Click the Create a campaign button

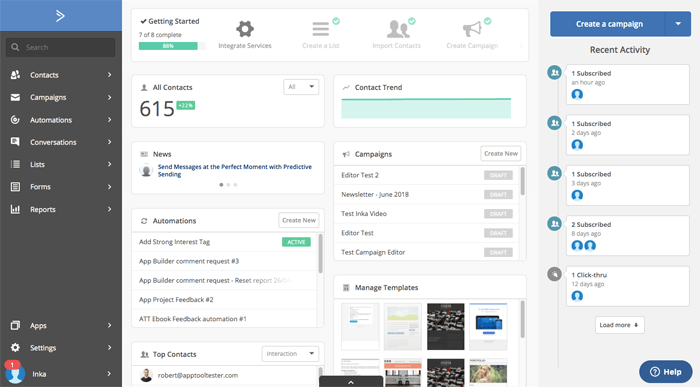pos(608,24)
